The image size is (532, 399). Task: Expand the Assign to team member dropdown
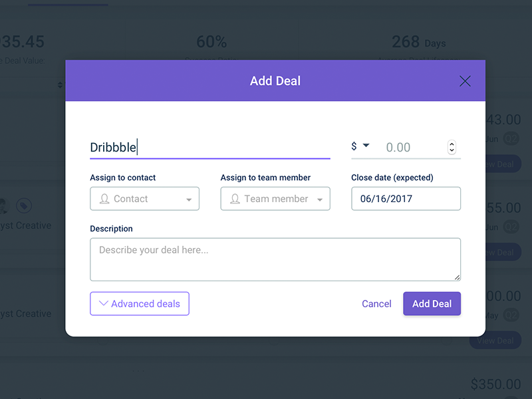(x=320, y=199)
